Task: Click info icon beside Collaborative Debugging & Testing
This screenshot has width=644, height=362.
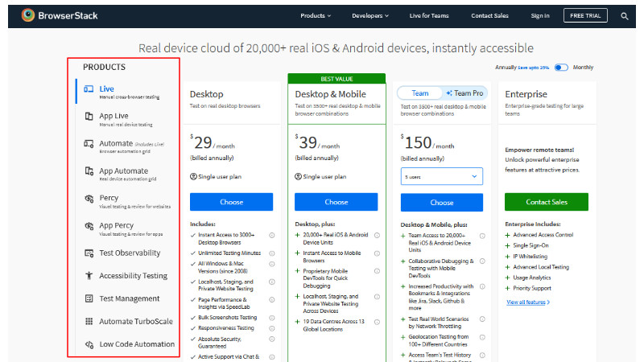Action: (x=482, y=261)
